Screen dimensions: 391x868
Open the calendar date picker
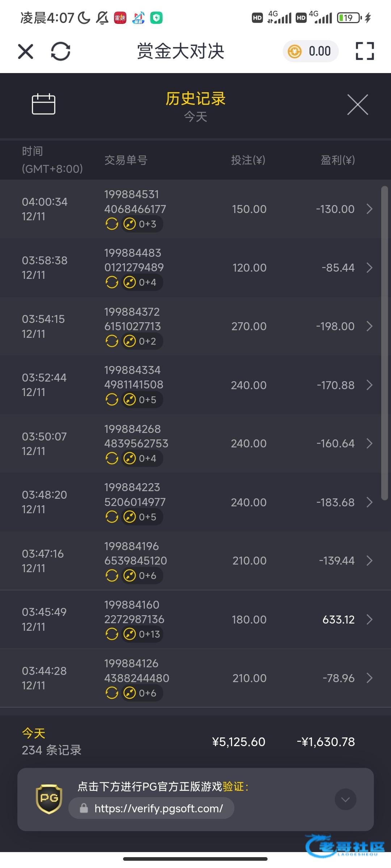(x=43, y=104)
